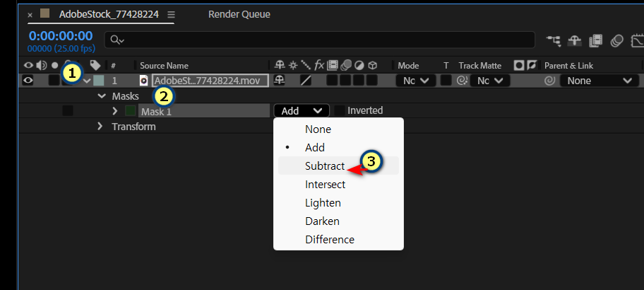
Task: Toggle layer 1 Frame Blending switch box
Action: click(x=332, y=80)
